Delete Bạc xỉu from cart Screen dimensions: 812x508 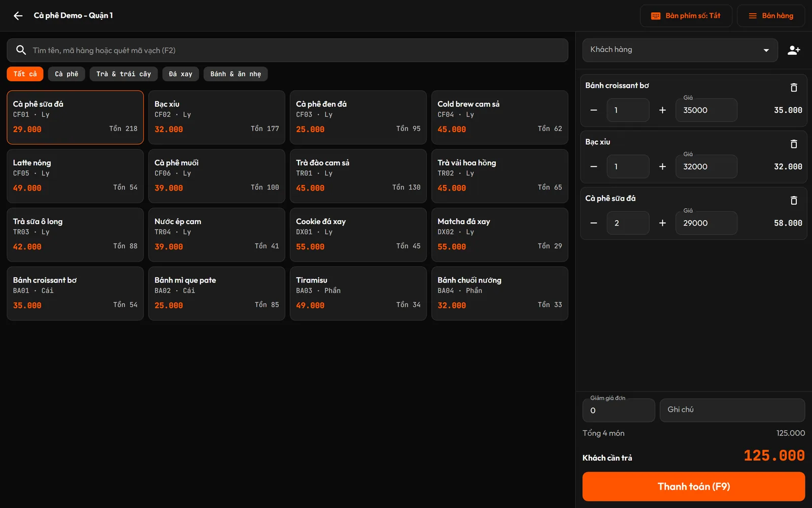coord(794,144)
